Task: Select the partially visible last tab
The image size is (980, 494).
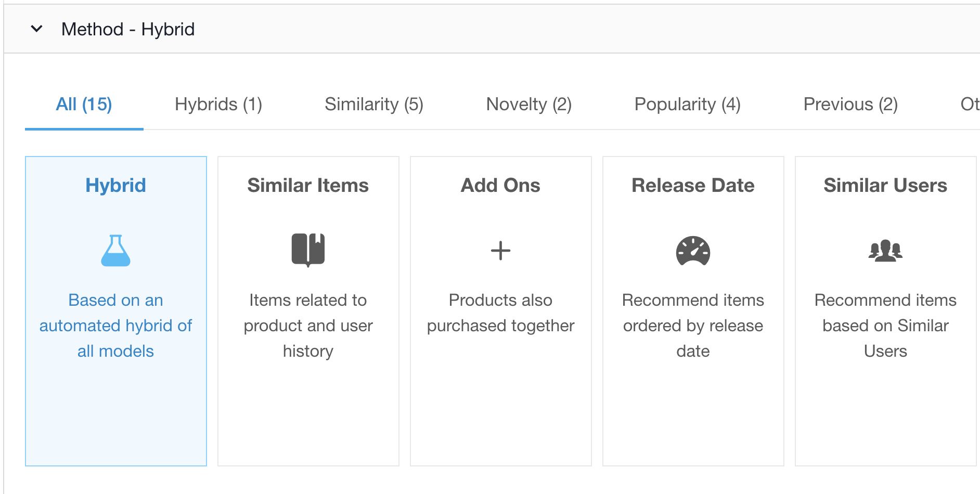Action: [x=970, y=105]
